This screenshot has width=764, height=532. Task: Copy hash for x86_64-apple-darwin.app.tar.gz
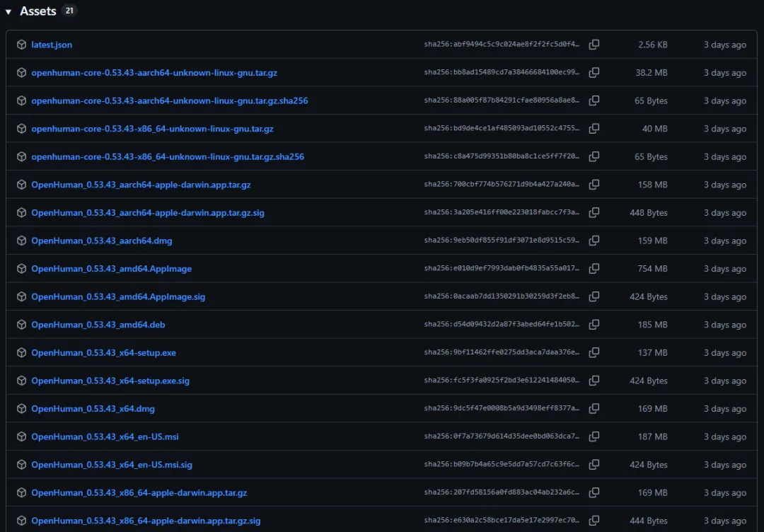pyautogui.click(x=594, y=493)
